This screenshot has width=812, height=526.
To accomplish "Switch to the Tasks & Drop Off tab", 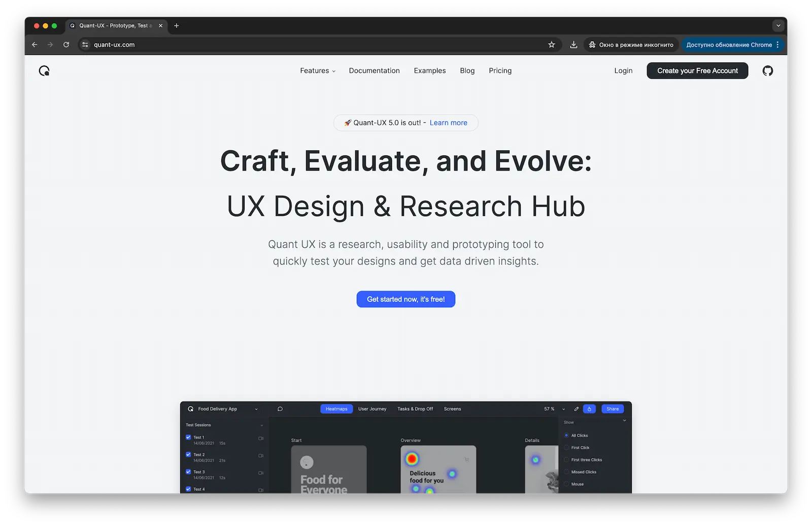I will pos(415,409).
